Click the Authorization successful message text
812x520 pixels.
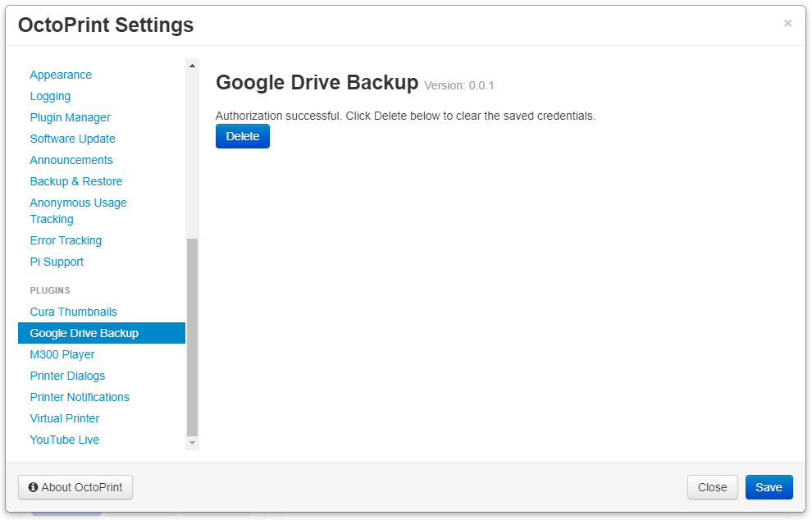point(405,116)
